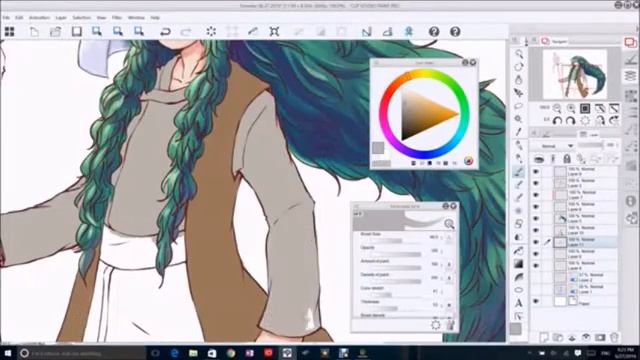Click the reset gear icon in Tool Property

(436, 325)
